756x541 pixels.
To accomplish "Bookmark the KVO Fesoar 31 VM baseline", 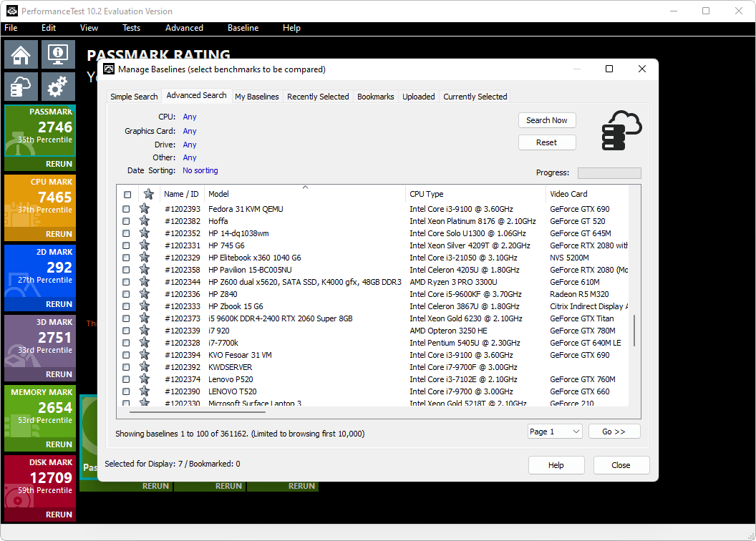I will click(144, 354).
